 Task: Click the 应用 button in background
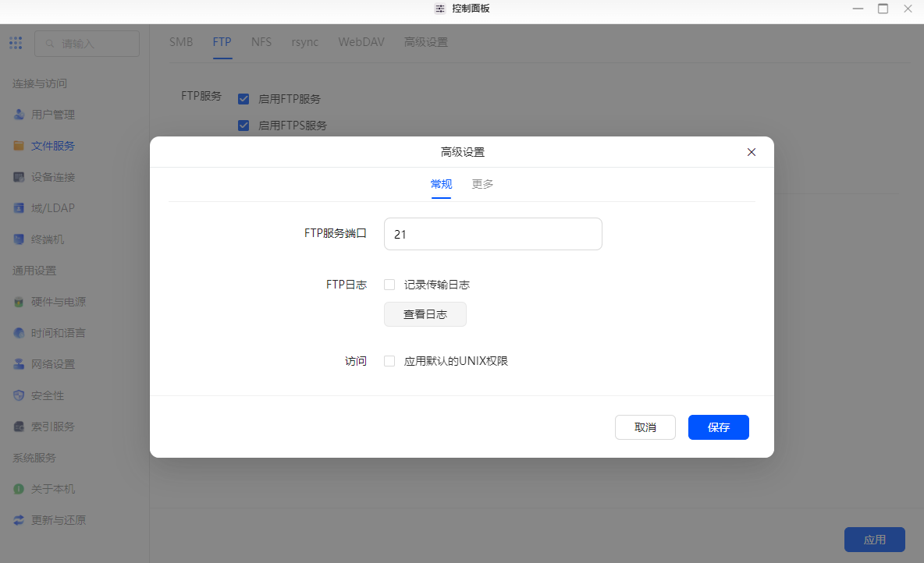coord(875,540)
